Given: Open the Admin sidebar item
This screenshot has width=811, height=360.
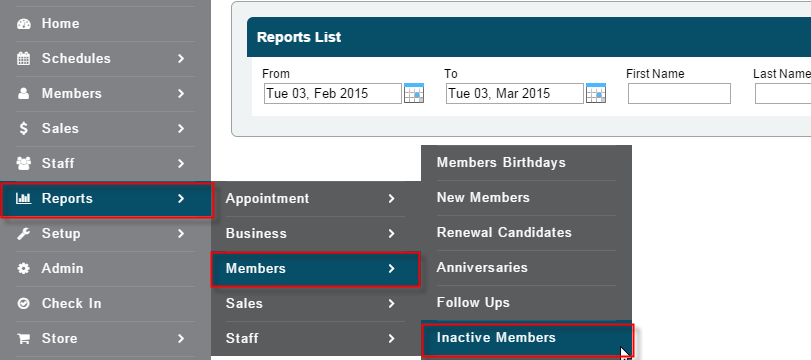Looking at the screenshot, I should (x=106, y=268).
